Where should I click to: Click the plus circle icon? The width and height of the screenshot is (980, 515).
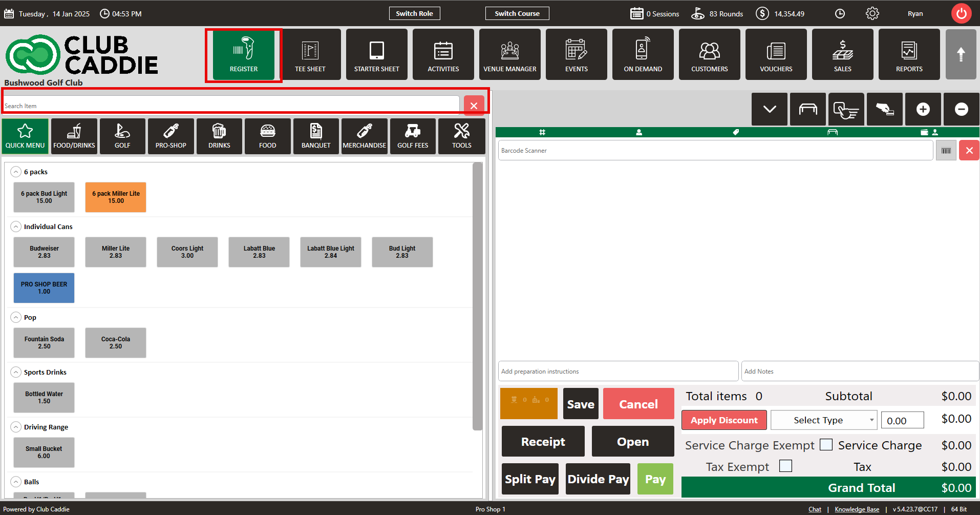[923, 109]
